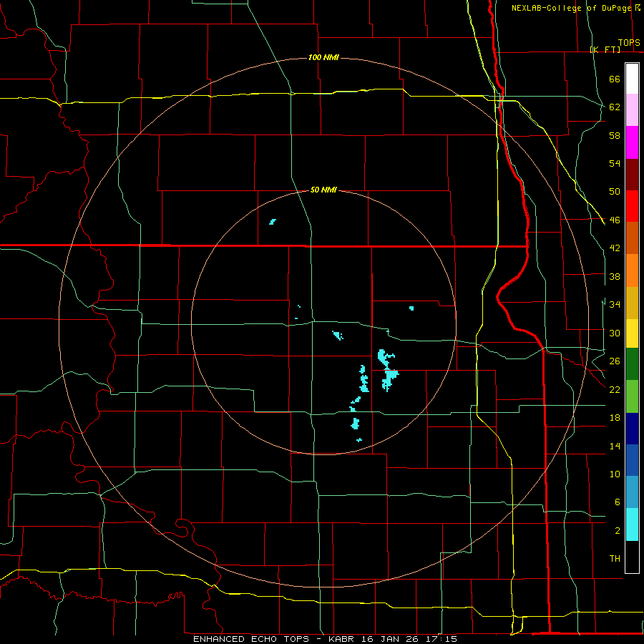The image size is (644, 644).
Task: Select the 50 value on the legend scale
Action: (x=615, y=192)
